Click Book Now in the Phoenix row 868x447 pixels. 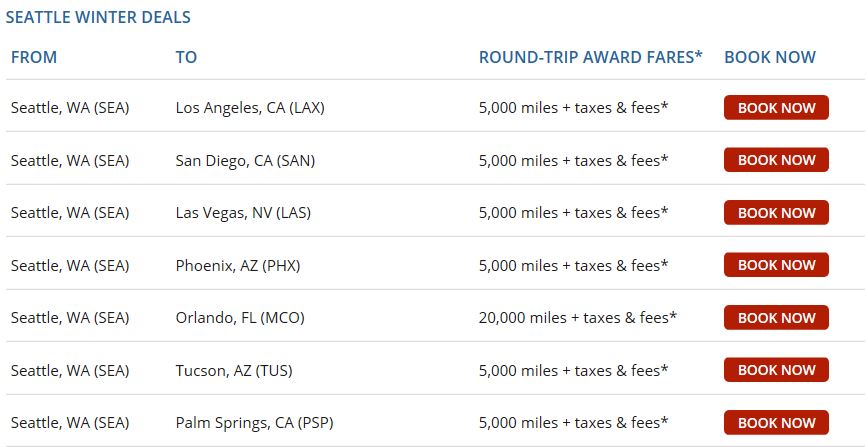point(776,265)
